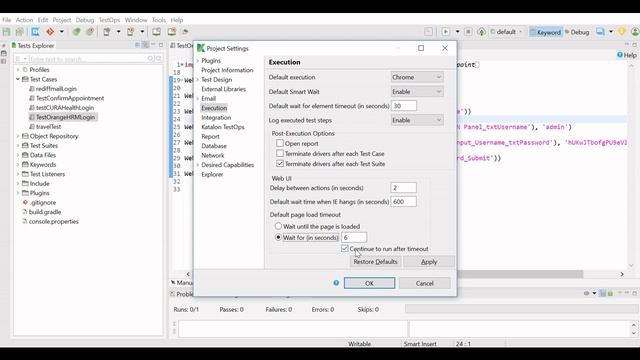The height and width of the screenshot is (360, 640).
Task: Minimize the Tests Explorer panel
Action: [x=153, y=45]
